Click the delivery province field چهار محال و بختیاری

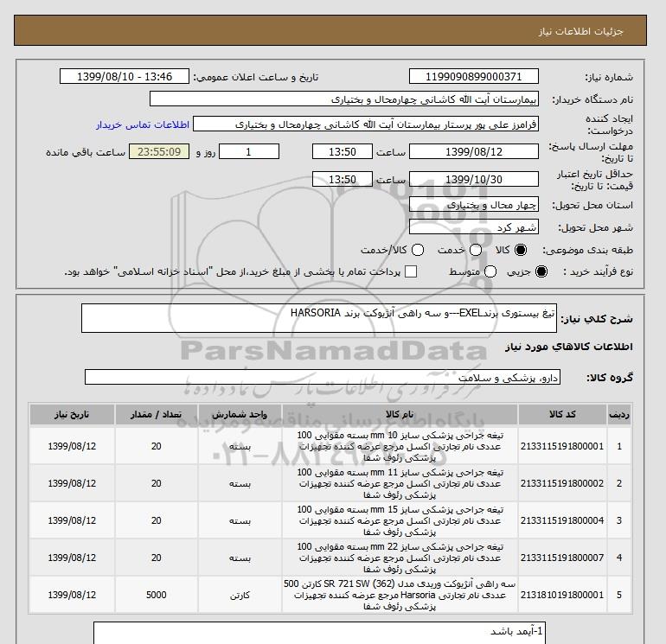[x=474, y=205]
